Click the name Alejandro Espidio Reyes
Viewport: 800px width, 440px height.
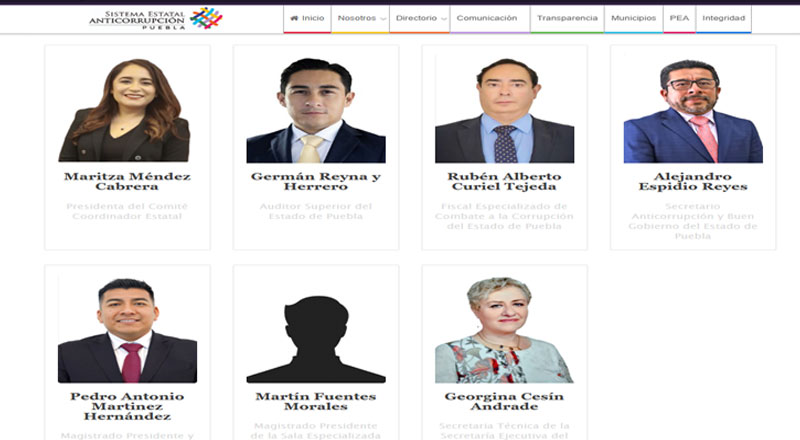point(693,181)
